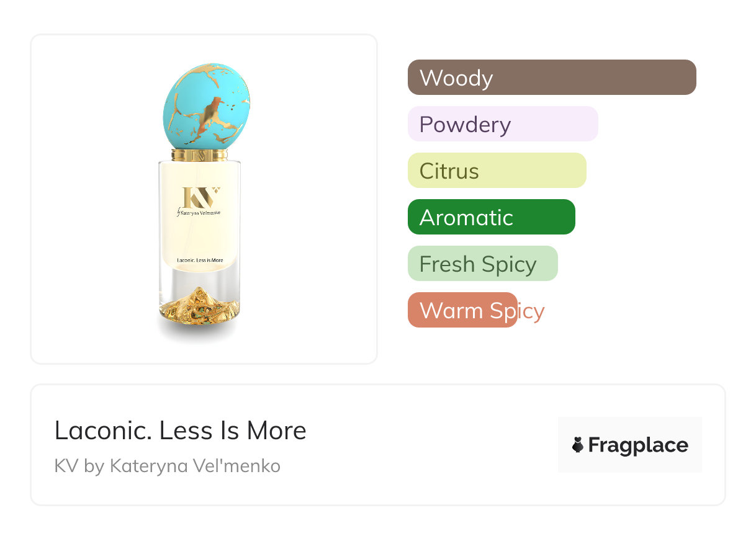Screen dimensions: 756x536
Task: Open the KV by Kateryna Vel'menko brand link
Action: (167, 465)
